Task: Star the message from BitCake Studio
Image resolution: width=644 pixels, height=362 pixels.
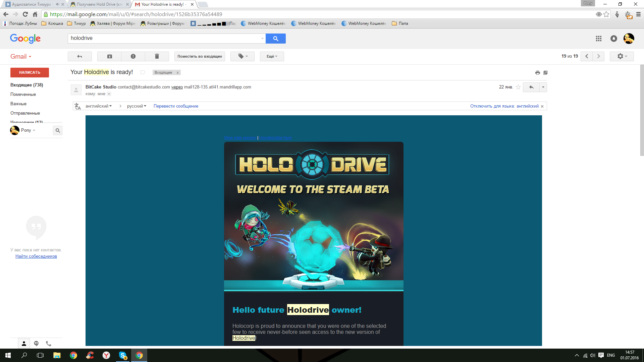Action: 518,87
